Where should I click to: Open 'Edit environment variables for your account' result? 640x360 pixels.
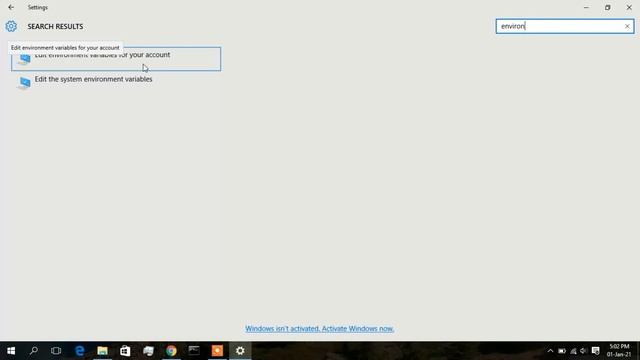point(116,59)
